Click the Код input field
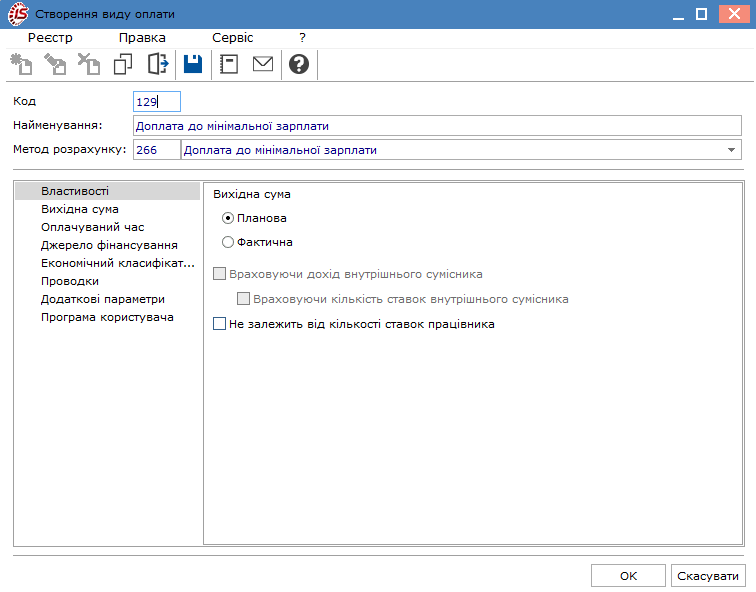 tap(157, 102)
